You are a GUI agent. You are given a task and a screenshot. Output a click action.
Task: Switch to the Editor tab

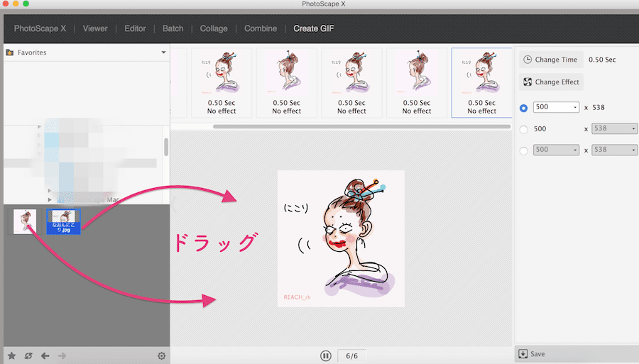[x=135, y=28]
